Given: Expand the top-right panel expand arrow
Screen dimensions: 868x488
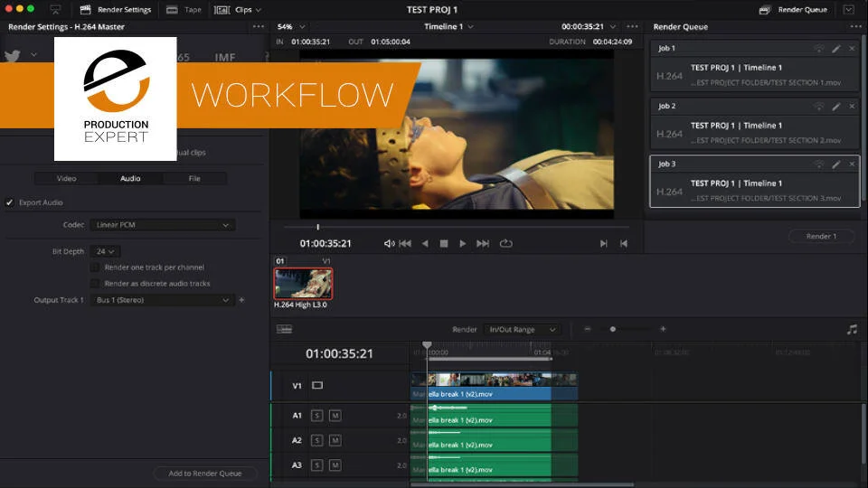Looking at the screenshot, I should (849, 9).
